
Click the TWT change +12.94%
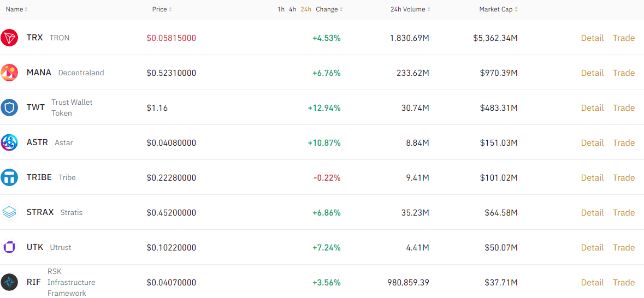coord(324,108)
